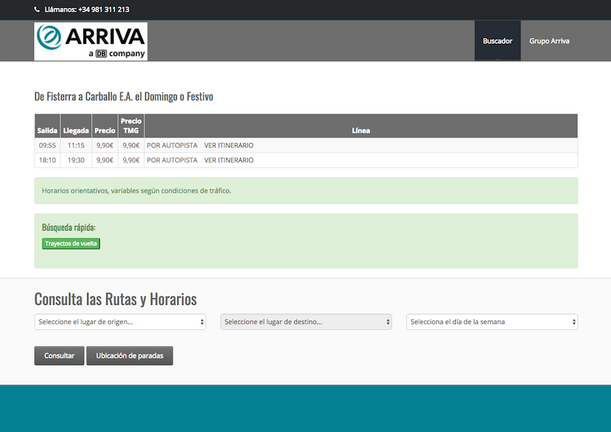
Task: Click the Arriva logo
Action: click(91, 41)
